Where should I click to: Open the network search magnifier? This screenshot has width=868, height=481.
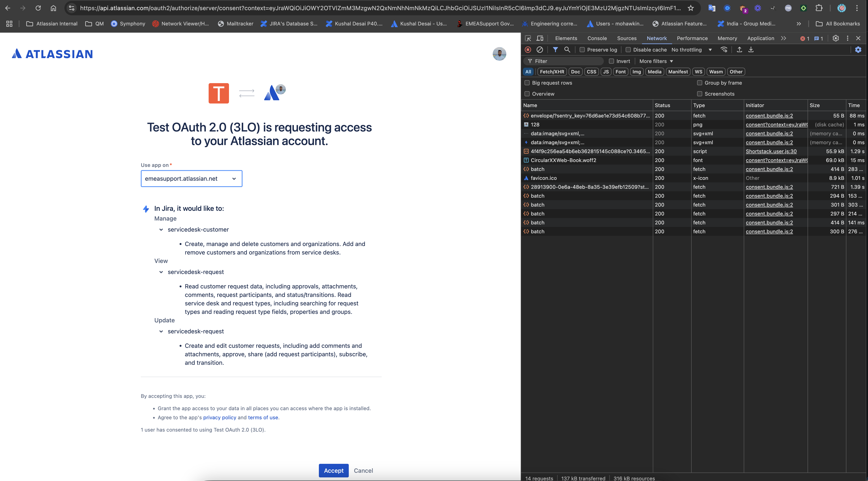click(567, 50)
